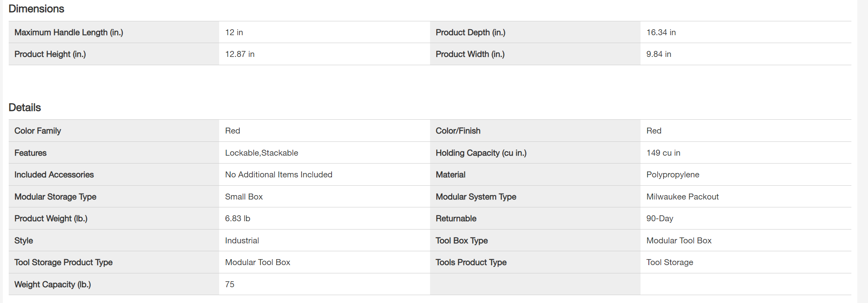Click the 6.83 lb product weight value

(x=238, y=218)
